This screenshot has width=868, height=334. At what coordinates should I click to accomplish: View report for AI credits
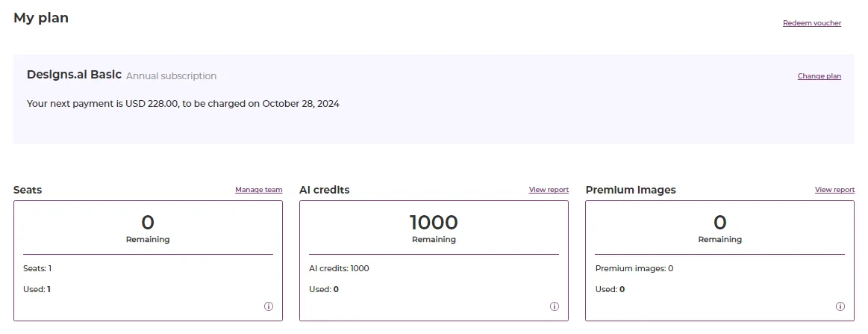click(x=549, y=190)
